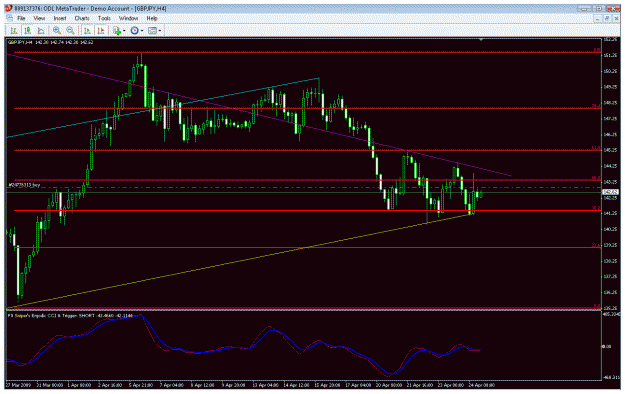Click the Ergodic CCI indicator title
Image resolution: width=625 pixels, height=394 pixels.
(71, 315)
